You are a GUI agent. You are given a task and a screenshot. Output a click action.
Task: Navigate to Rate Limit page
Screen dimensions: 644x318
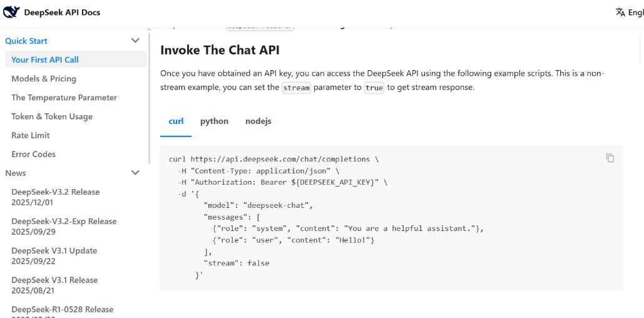31,135
